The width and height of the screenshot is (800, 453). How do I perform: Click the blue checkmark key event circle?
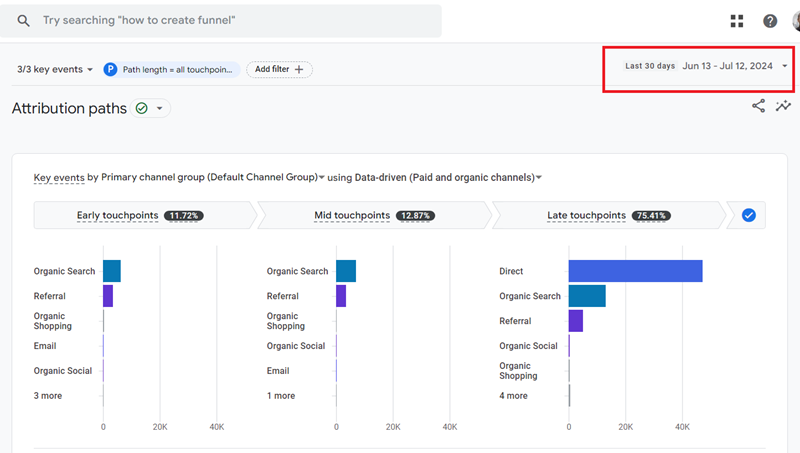(x=748, y=215)
